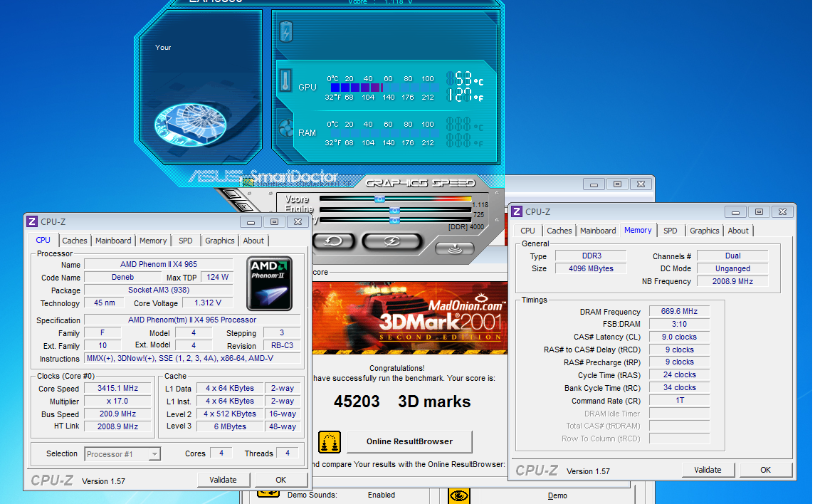Click the 45203 3D marks score text
The width and height of the screenshot is (820, 504).
pyautogui.click(x=402, y=401)
